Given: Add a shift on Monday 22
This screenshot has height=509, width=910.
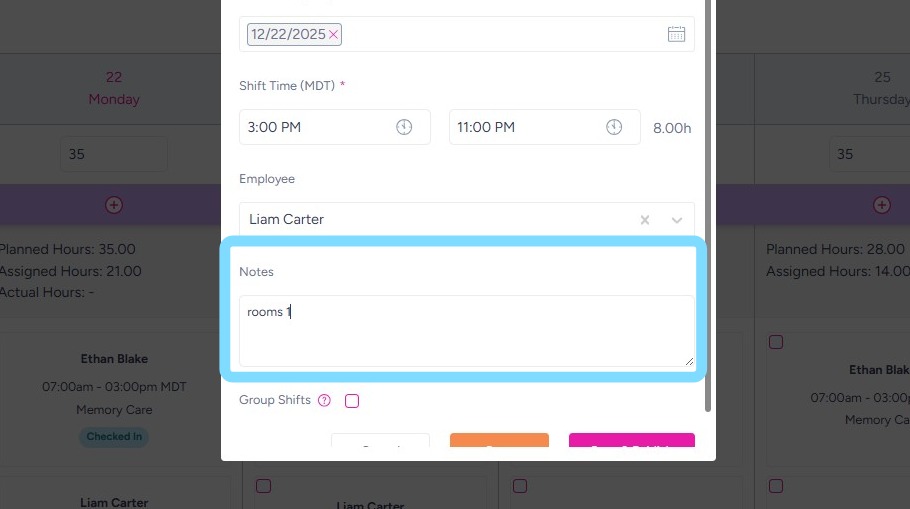Looking at the screenshot, I should pos(114,205).
